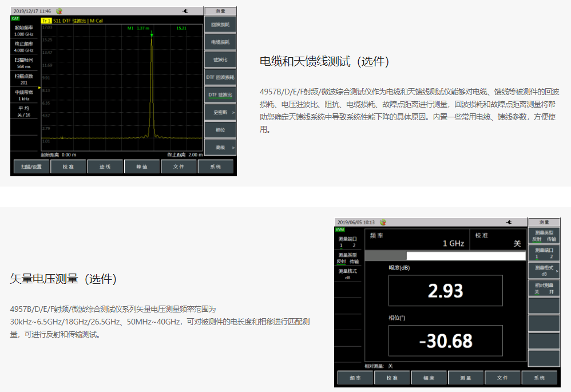Click the power plug icon on the VVM screen
571x392 pixels.
[x=509, y=222]
